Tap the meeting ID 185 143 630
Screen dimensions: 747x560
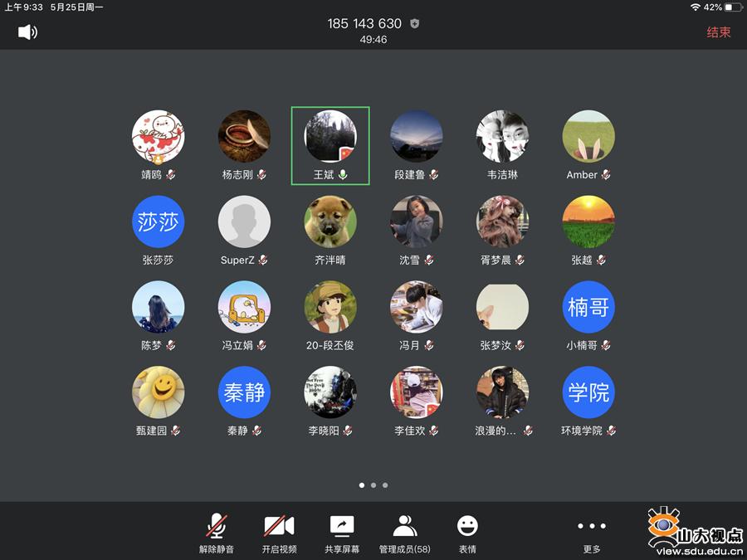(364, 23)
